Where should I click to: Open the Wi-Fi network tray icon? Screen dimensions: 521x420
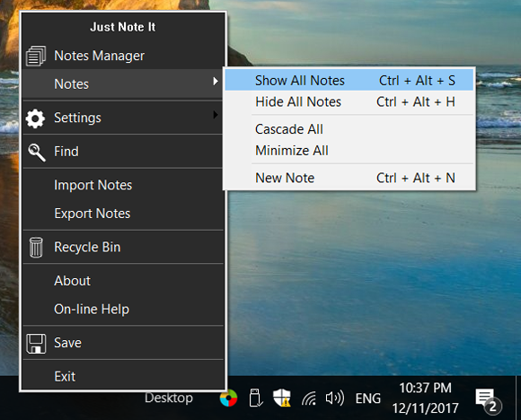(309, 398)
